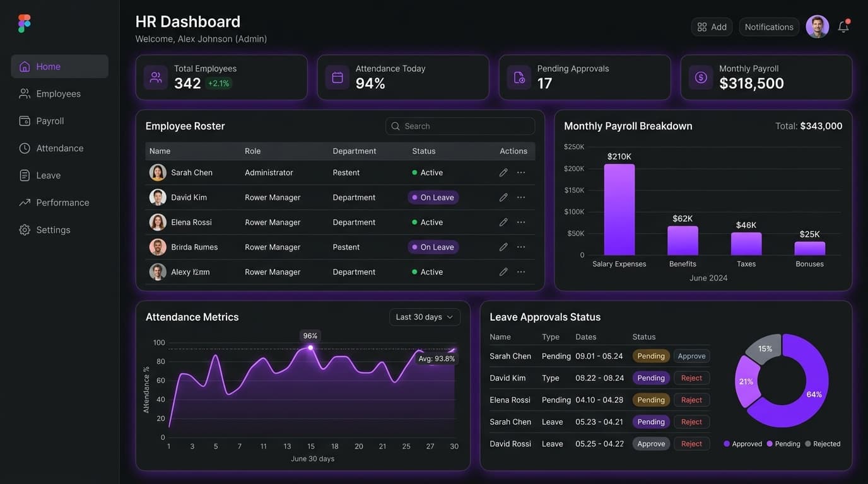
Task: Open the ellipsis menu for Elena Rossi
Action: (521, 222)
